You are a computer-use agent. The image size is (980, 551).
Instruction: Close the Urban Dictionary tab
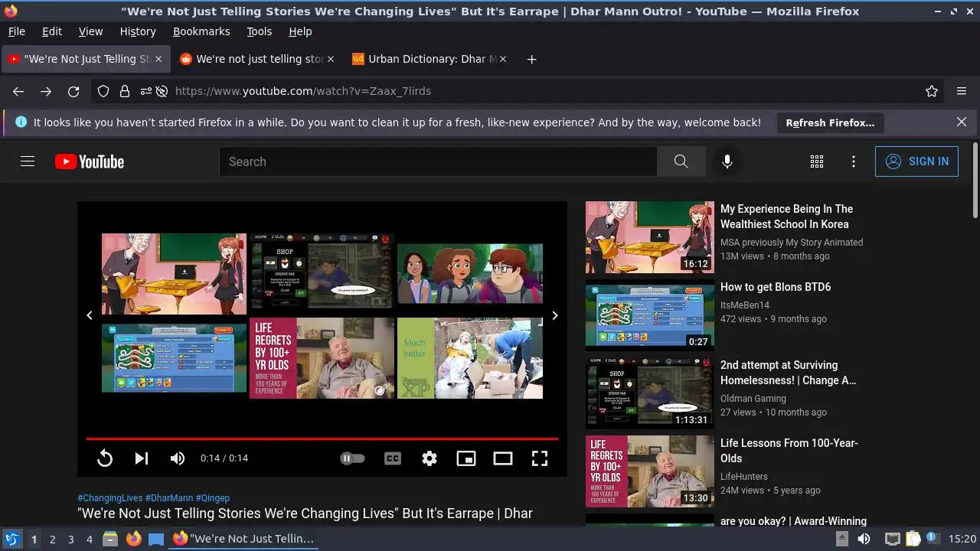[502, 59]
